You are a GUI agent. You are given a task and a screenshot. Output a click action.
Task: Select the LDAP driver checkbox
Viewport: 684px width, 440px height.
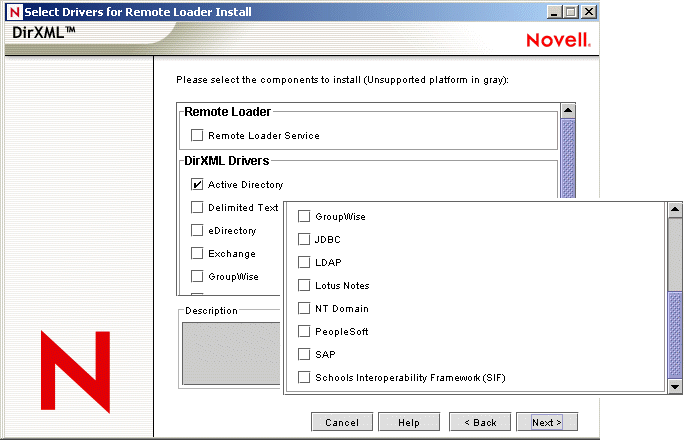[305, 262]
